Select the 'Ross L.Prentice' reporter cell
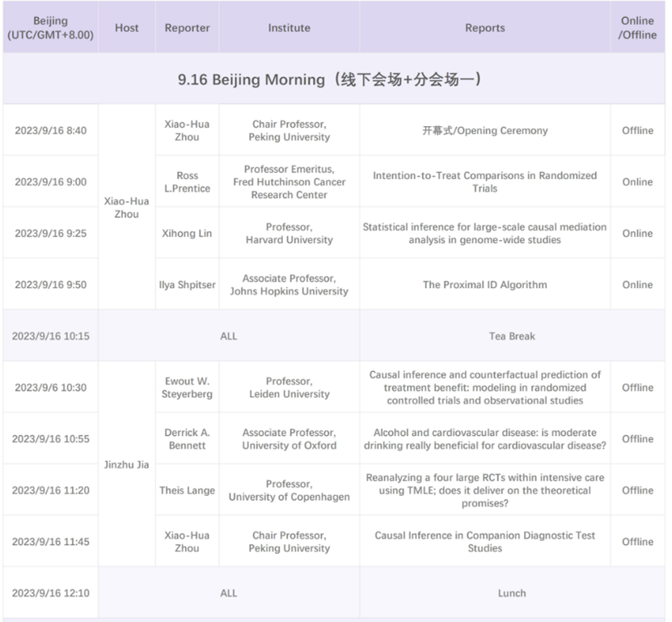The image size is (672, 622). 187,182
